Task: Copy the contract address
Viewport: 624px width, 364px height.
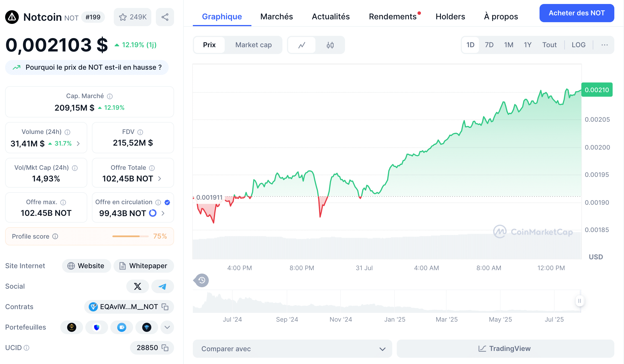Action: [x=165, y=307]
